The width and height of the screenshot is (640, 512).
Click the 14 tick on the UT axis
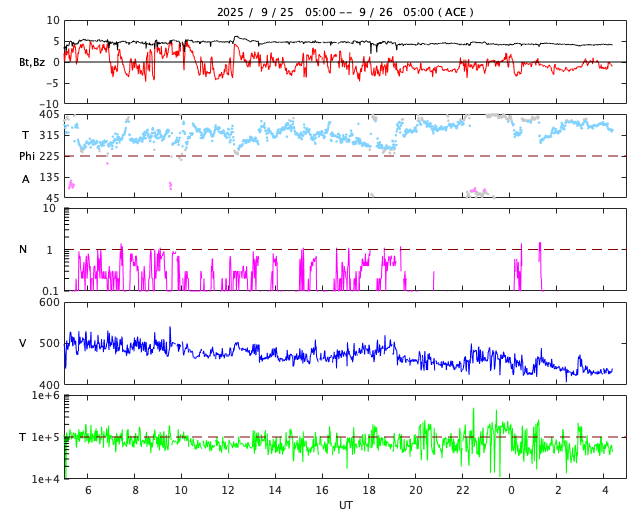coord(275,490)
